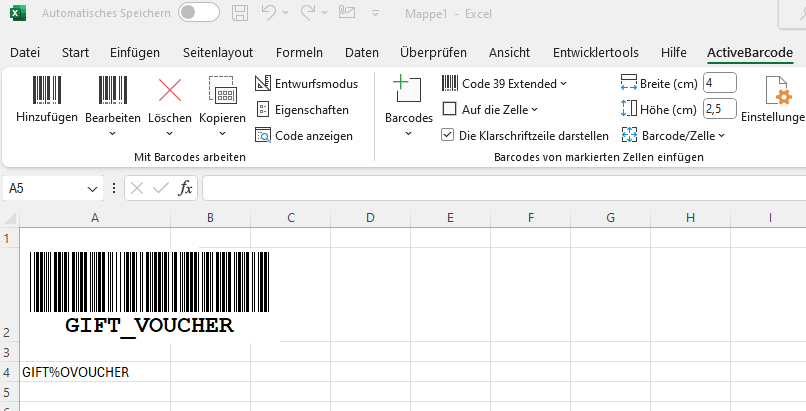Click the quick access mail icon
Viewport: 806px width, 411px height.
347,12
